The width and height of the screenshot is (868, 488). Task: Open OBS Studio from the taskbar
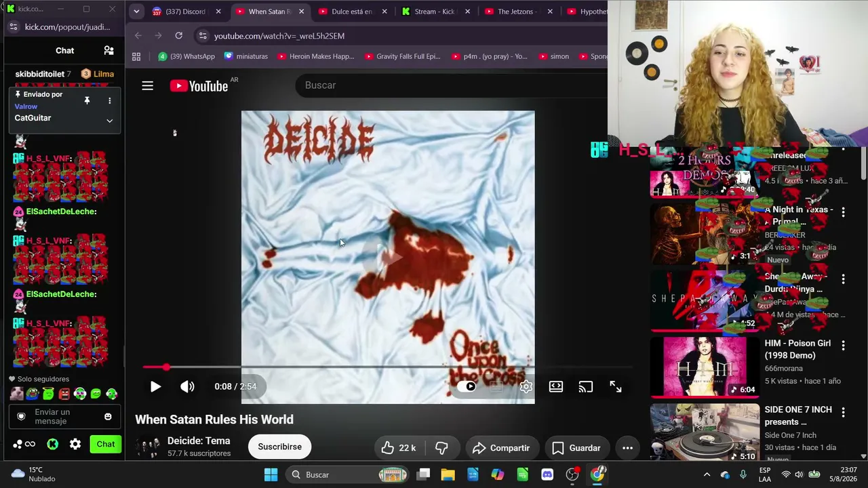tap(572, 474)
